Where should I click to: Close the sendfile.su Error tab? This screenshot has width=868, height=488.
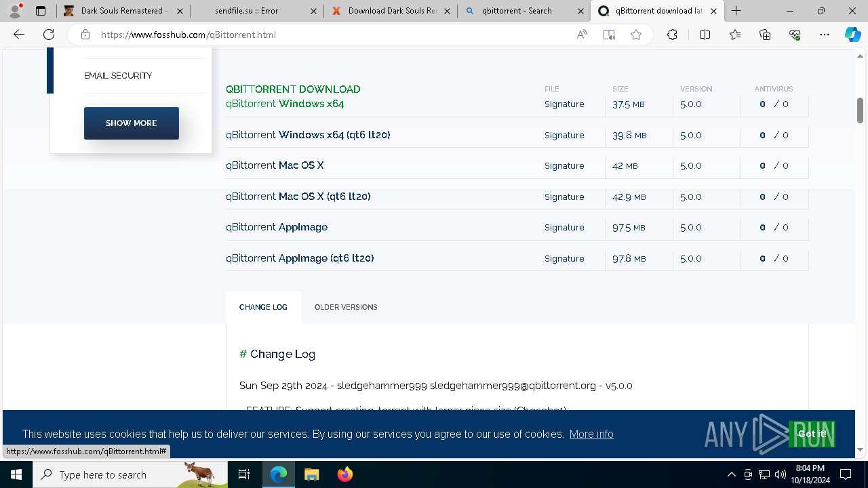[x=313, y=11]
